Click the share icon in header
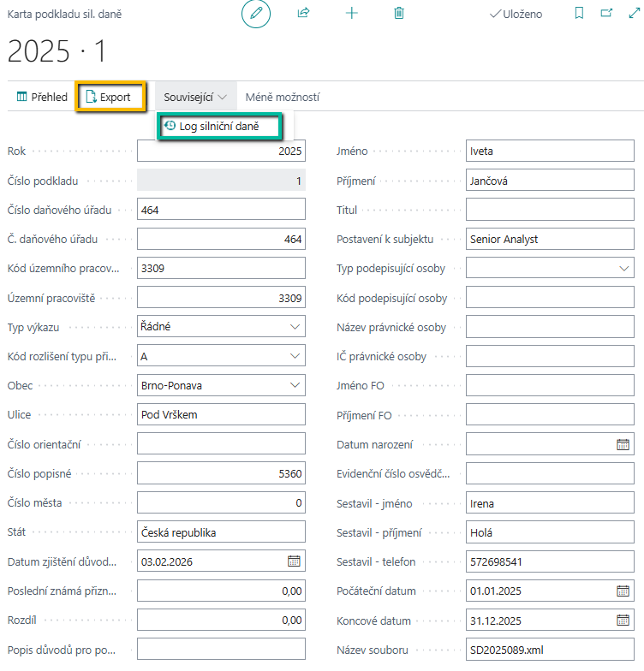The image size is (644, 671). (x=303, y=14)
